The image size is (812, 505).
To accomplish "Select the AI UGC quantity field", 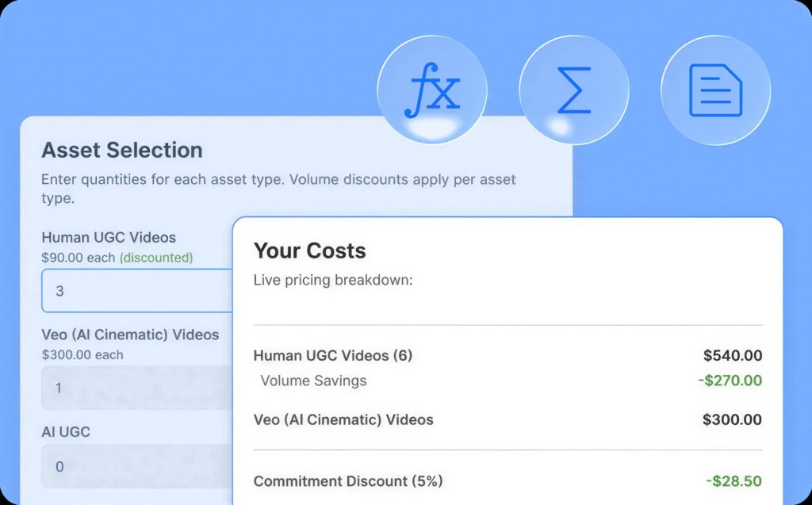I will [x=135, y=466].
